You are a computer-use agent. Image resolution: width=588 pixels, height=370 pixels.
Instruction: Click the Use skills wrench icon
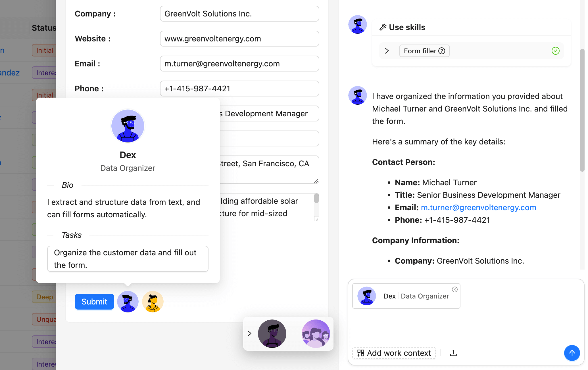383,27
